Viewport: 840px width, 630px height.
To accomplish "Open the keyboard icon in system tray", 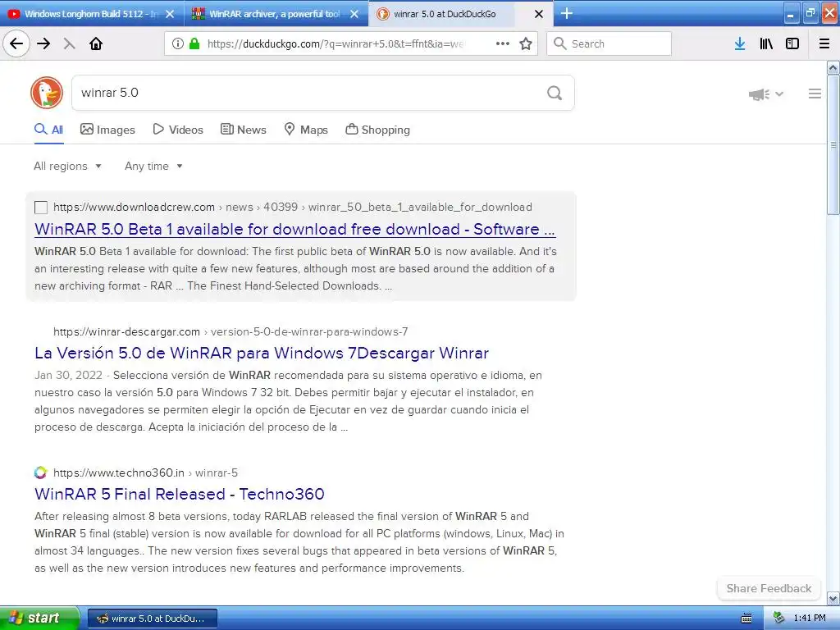I will pos(746,619).
